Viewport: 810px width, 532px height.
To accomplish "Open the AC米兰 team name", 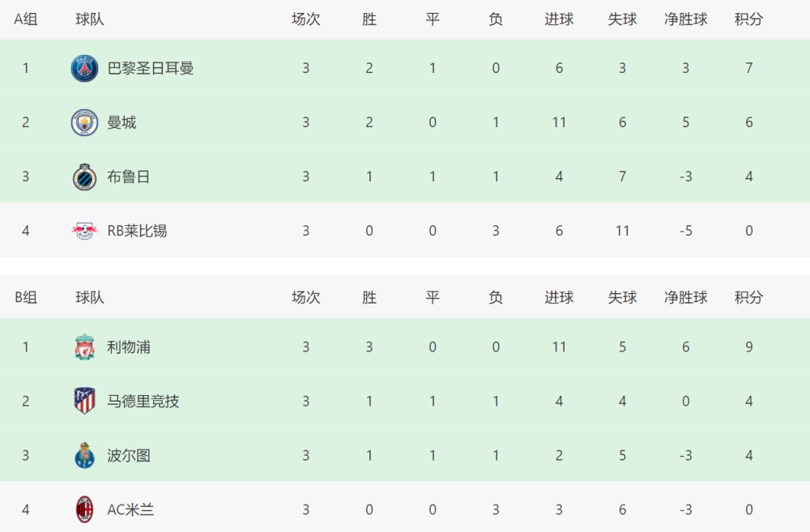I will point(130,510).
